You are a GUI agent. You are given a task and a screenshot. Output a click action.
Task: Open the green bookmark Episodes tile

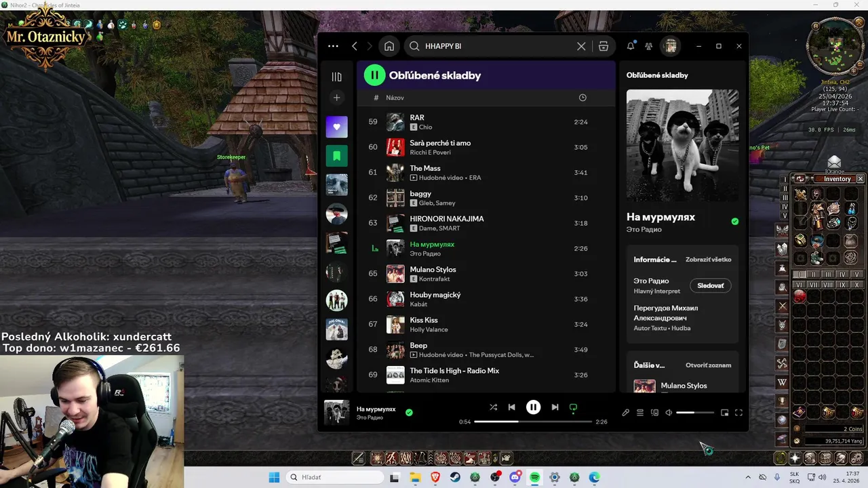point(336,156)
